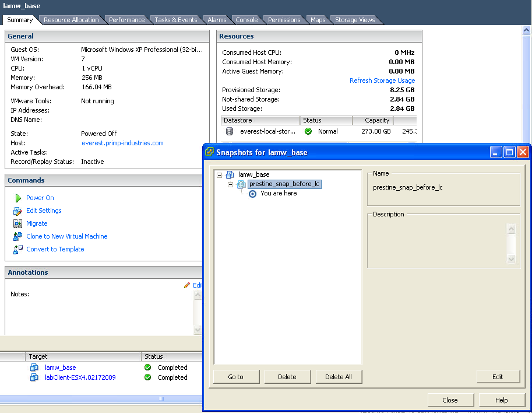532x413 pixels.
Task: Click the Refresh Storage Usage link
Action: pyautogui.click(x=382, y=80)
